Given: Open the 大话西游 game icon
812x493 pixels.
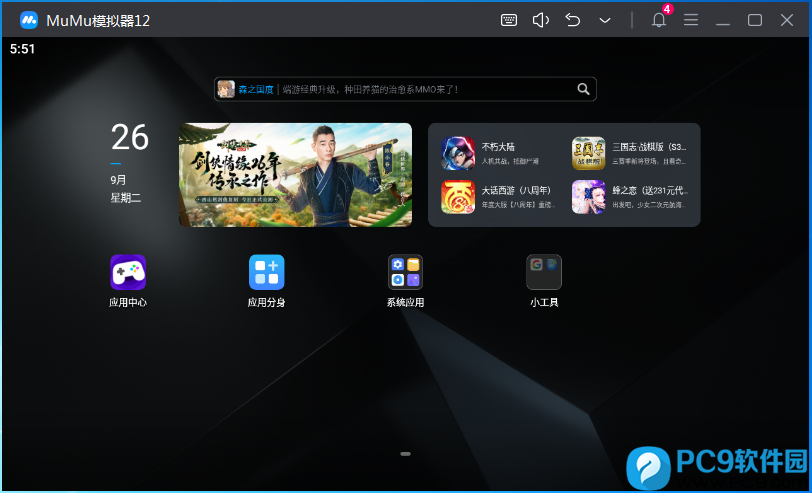Looking at the screenshot, I should click(458, 197).
